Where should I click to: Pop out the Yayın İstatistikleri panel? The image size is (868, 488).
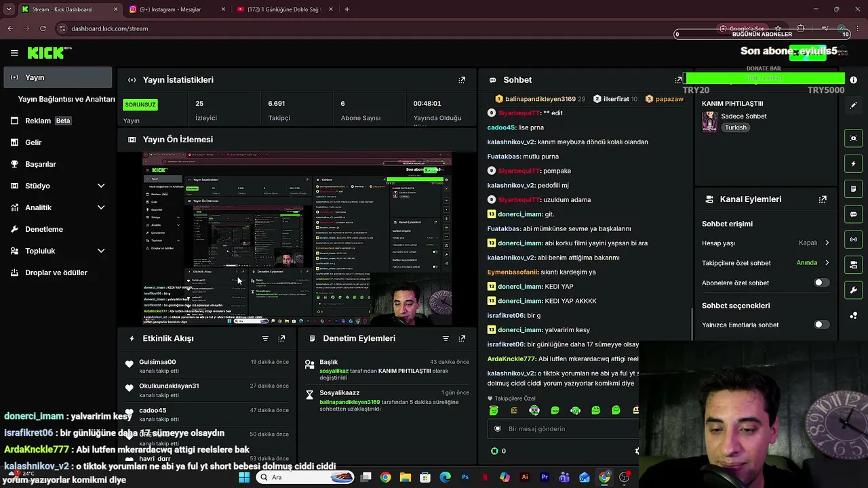(x=462, y=80)
